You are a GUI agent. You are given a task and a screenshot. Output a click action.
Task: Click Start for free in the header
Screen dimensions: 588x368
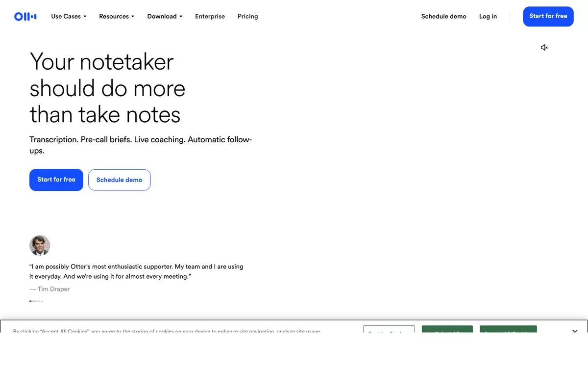(x=548, y=16)
